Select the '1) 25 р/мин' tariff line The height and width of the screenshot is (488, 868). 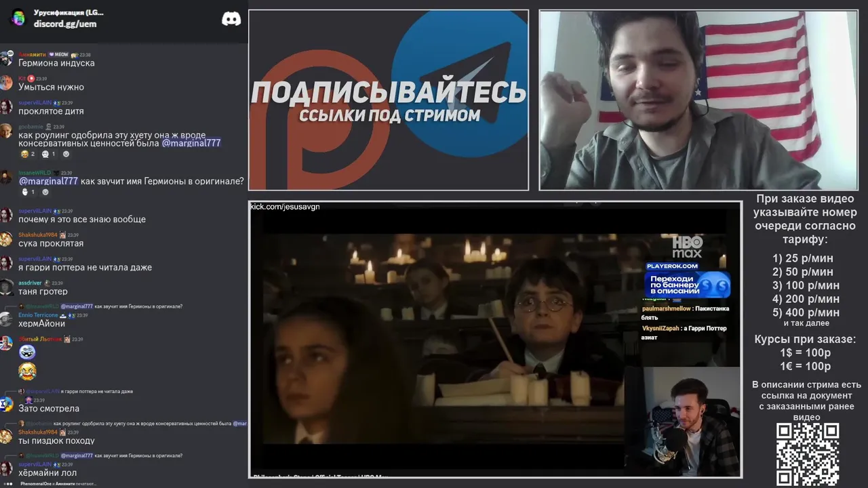point(803,258)
